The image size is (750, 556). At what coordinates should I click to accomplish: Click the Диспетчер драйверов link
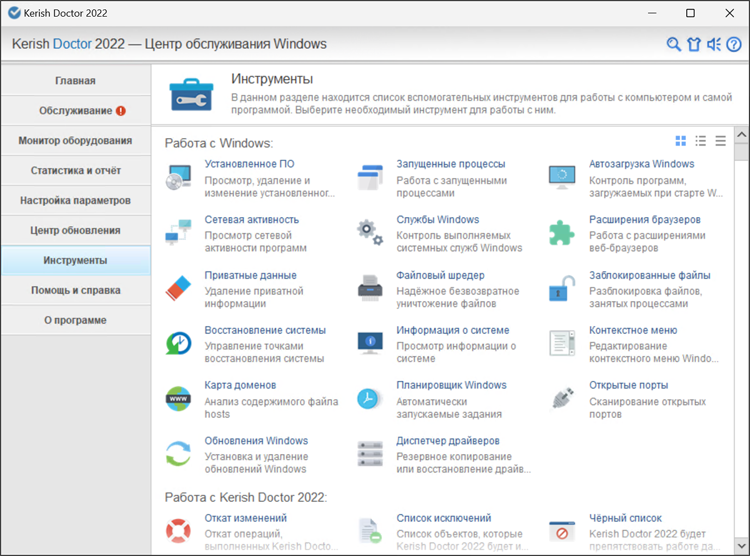point(447,440)
